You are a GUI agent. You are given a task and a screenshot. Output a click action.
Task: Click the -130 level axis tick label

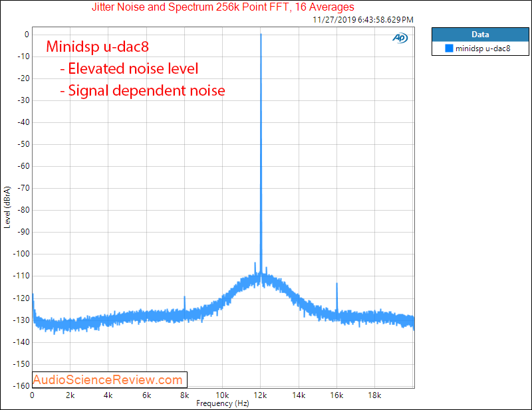coord(22,320)
